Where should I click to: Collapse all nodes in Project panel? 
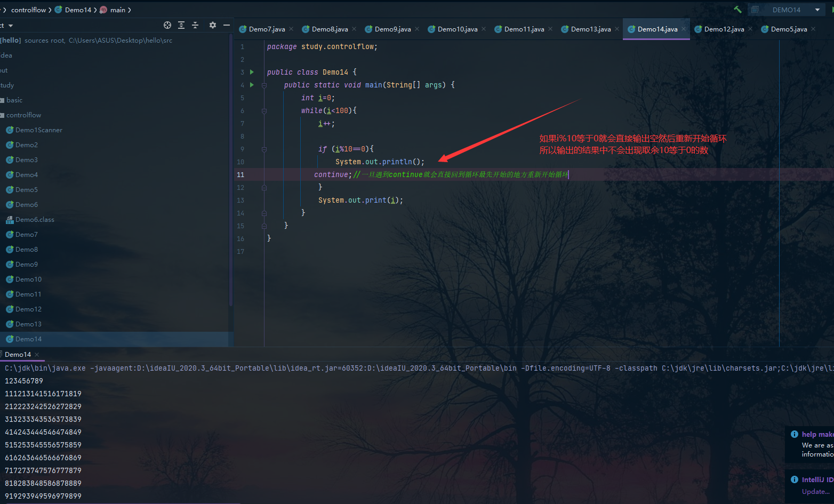pyautogui.click(x=195, y=25)
